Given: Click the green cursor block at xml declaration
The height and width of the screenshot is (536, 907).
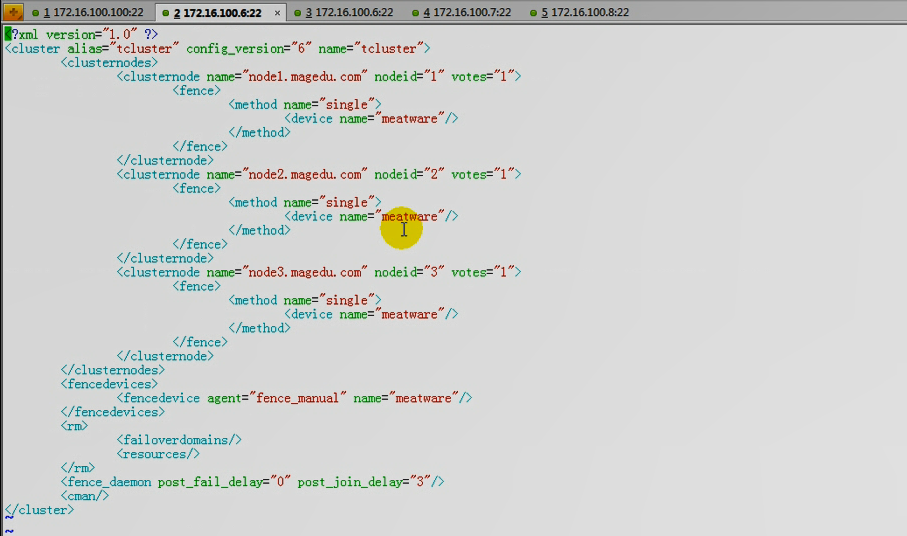Looking at the screenshot, I should pos(8,34).
